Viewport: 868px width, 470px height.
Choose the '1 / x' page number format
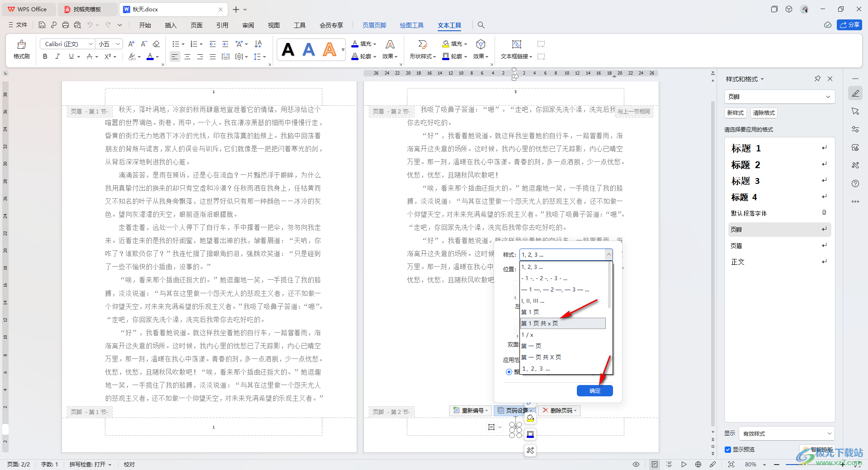563,335
